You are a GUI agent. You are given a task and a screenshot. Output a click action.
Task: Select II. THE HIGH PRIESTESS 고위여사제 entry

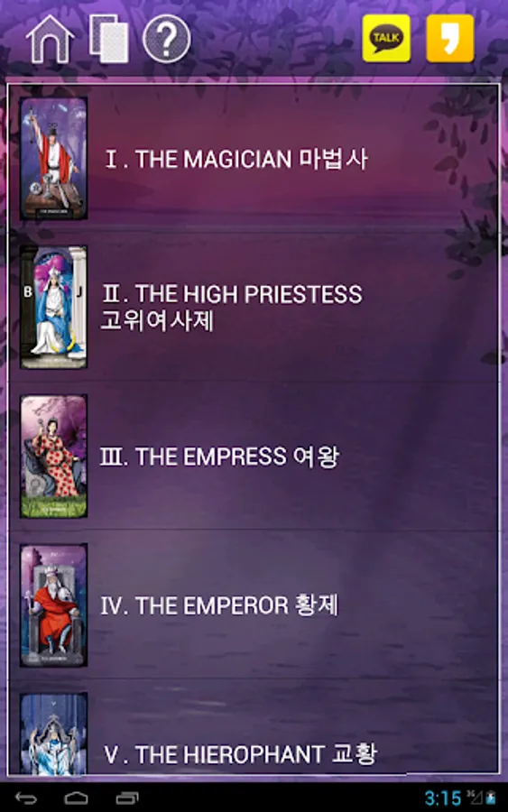(254, 308)
